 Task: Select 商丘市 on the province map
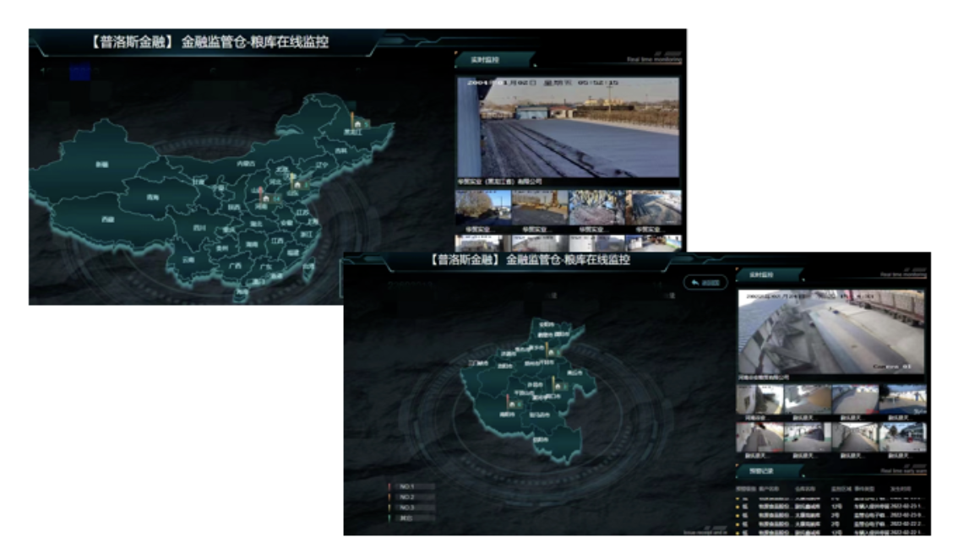pyautogui.click(x=575, y=373)
